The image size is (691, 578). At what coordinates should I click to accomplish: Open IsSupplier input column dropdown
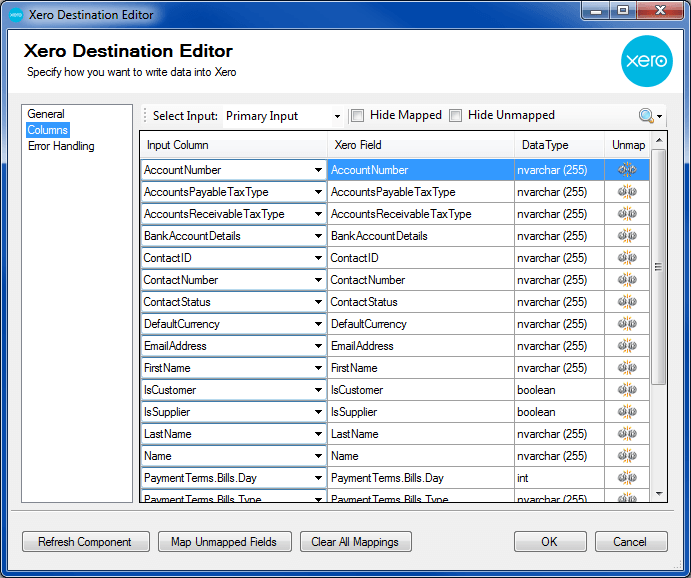pyautogui.click(x=318, y=412)
